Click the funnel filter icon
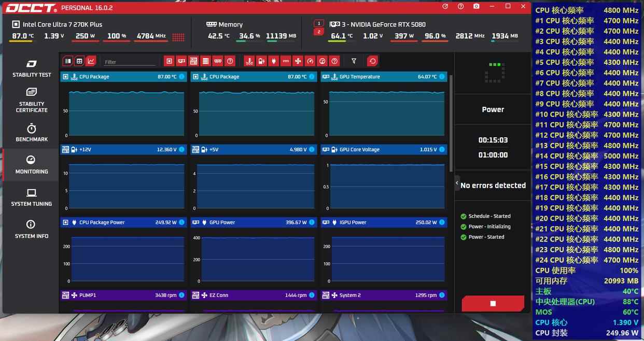Screen dimensions: 644x341 pyautogui.click(x=354, y=61)
